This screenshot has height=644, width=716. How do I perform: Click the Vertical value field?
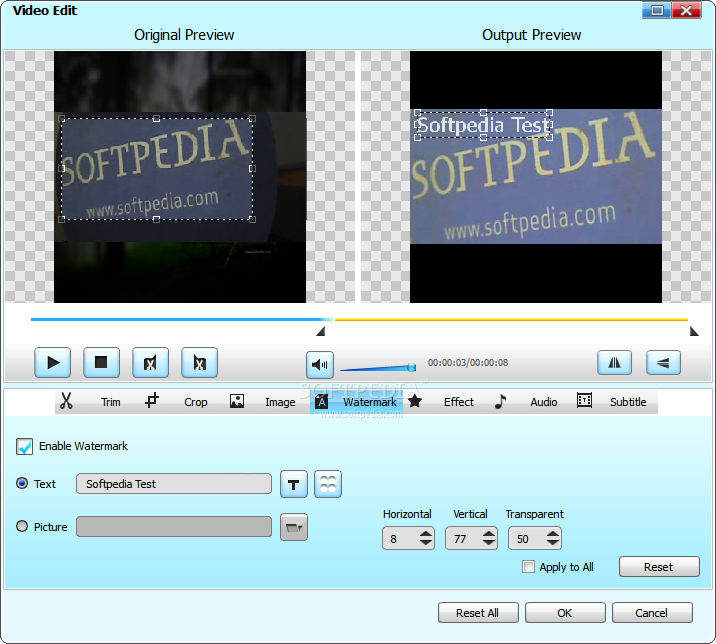tap(463, 539)
